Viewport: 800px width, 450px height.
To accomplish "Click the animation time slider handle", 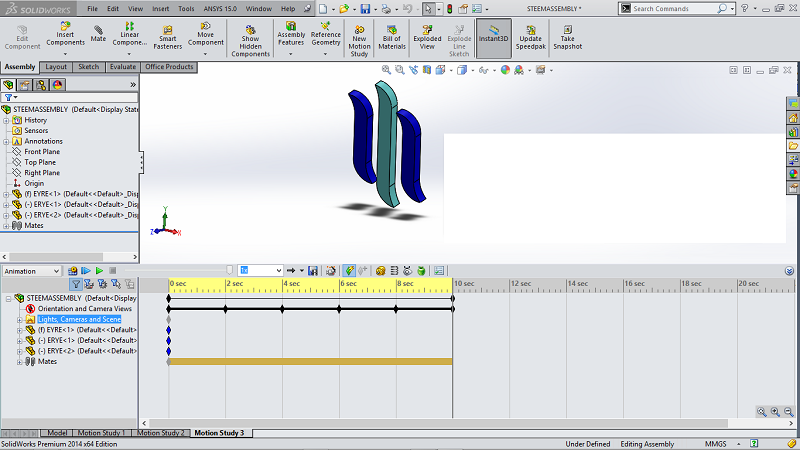I will coord(230,270).
